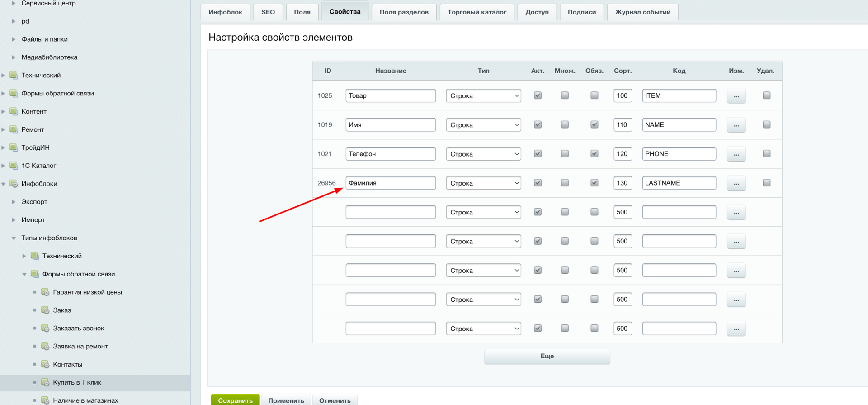Expand the Импорт tree node
Image resolution: width=868 pixels, height=405 pixels.
[x=14, y=220]
